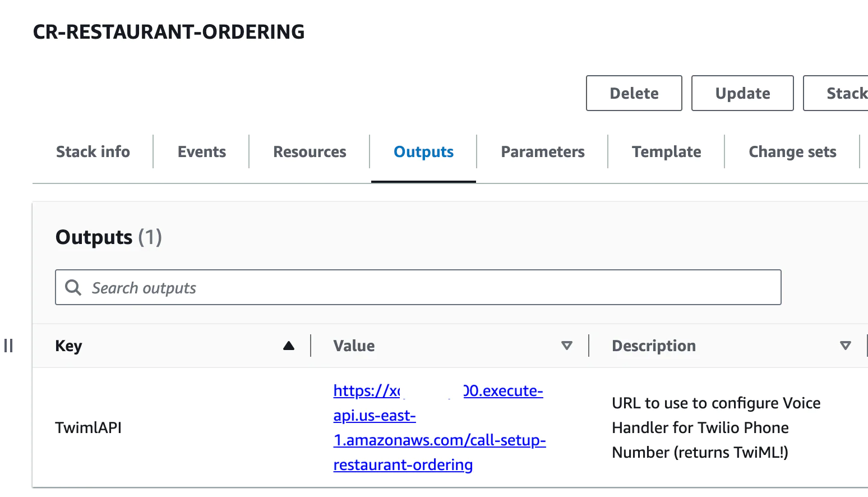This screenshot has height=497, width=868.
Task: Switch to the Events tab
Action: tap(202, 152)
